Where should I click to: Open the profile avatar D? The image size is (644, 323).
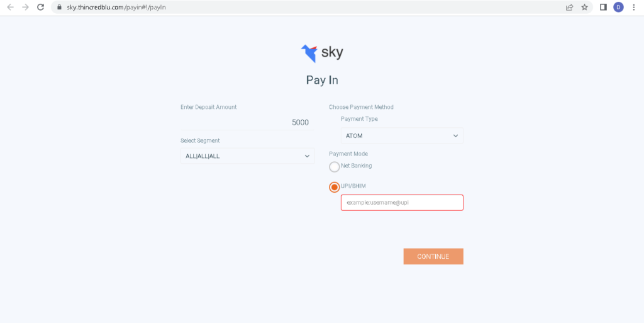click(x=619, y=8)
